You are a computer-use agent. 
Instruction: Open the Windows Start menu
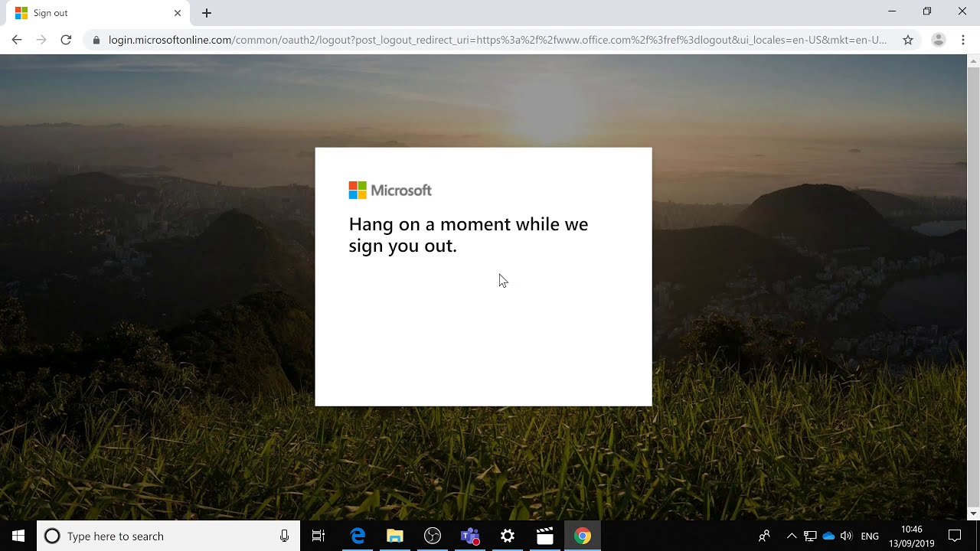point(18,536)
